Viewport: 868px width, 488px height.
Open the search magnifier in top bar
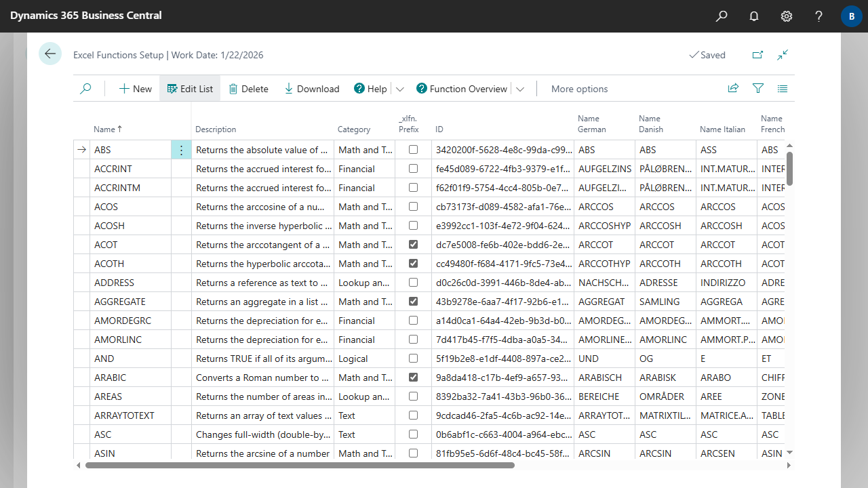pos(722,16)
